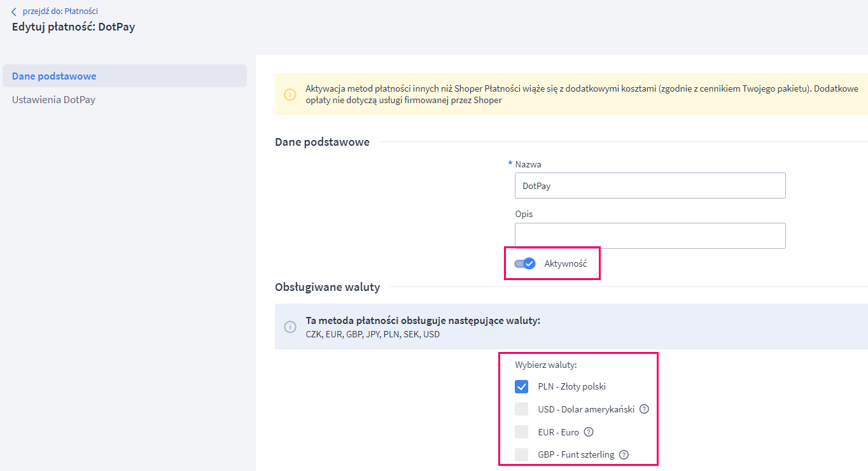The image size is (868, 471).
Task: Enable the USD - Dolar amerykański checkbox
Action: point(522,409)
